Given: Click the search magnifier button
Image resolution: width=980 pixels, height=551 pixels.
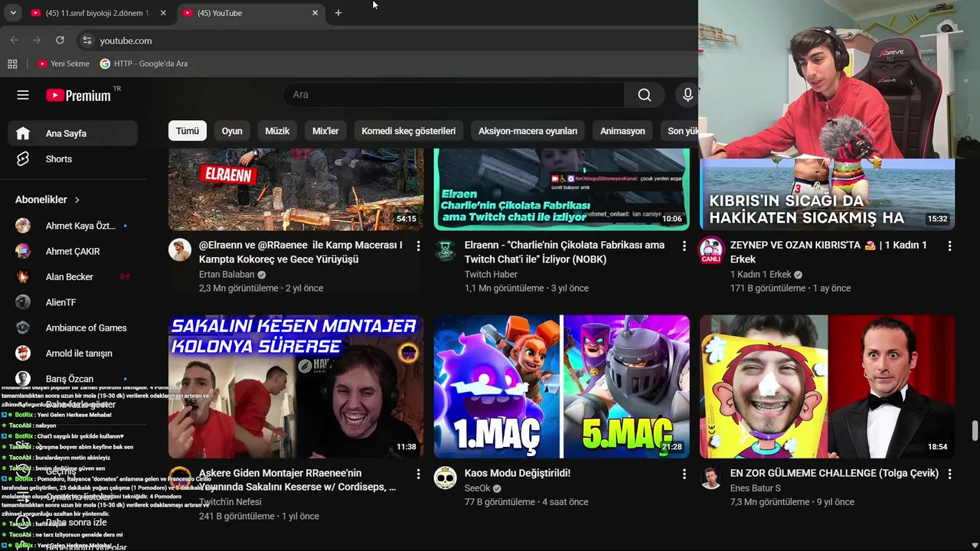Looking at the screenshot, I should click(x=645, y=95).
